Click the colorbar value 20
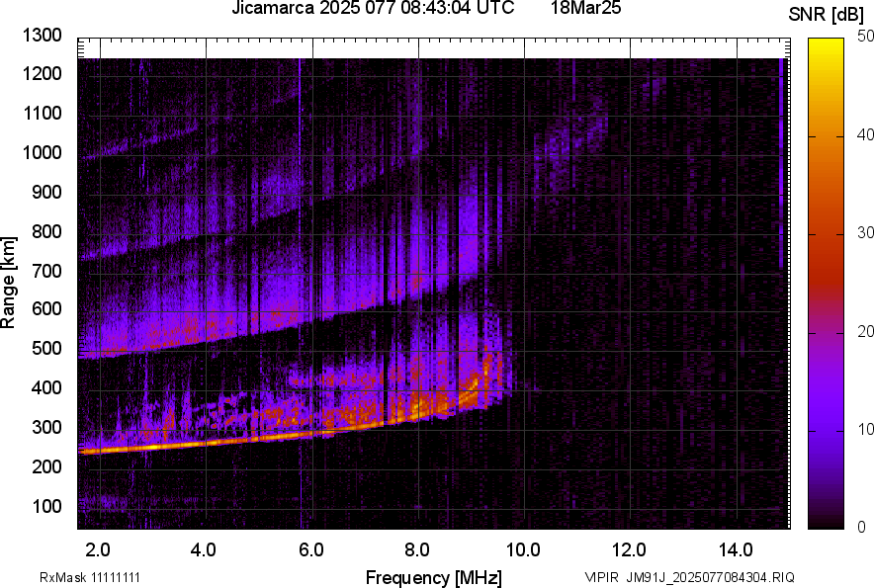Screen dimensions: 874x588 point(865,331)
